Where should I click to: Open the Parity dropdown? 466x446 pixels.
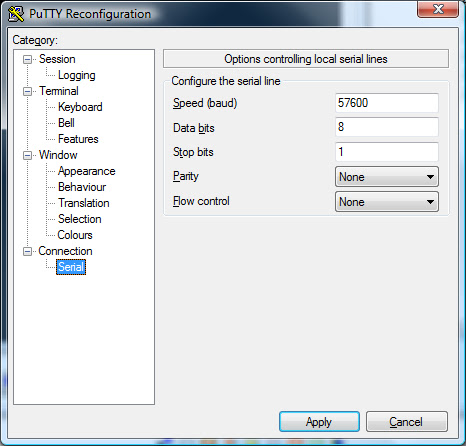(387, 177)
